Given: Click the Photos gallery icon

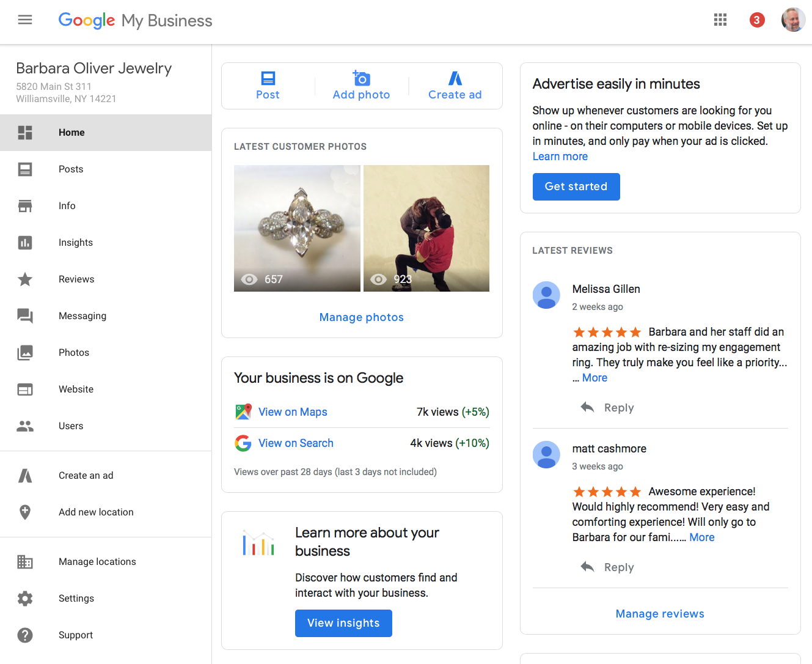Looking at the screenshot, I should click(25, 353).
